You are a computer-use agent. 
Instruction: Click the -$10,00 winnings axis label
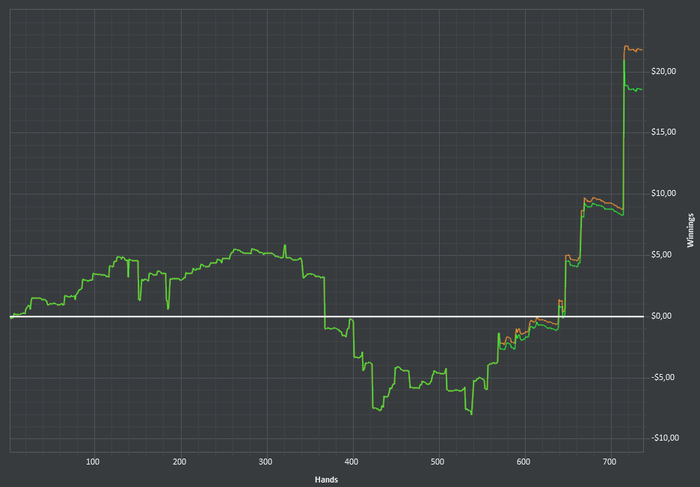[665, 438]
